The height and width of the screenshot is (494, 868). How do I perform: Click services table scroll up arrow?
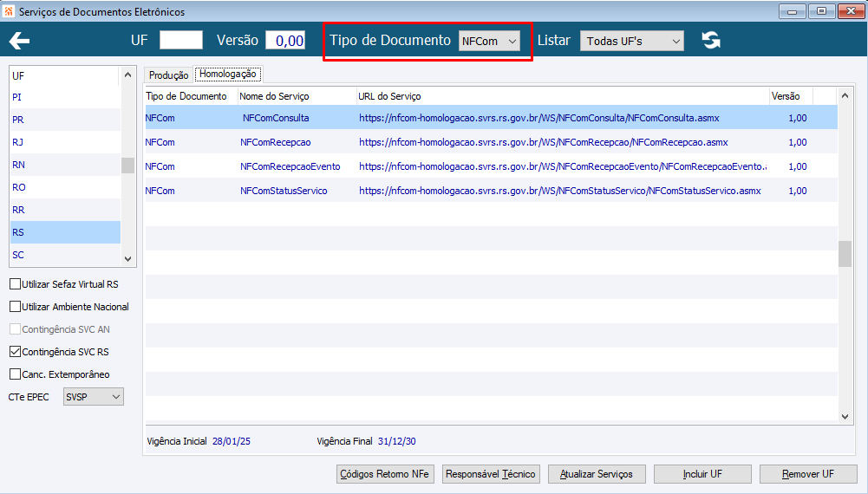pos(845,95)
